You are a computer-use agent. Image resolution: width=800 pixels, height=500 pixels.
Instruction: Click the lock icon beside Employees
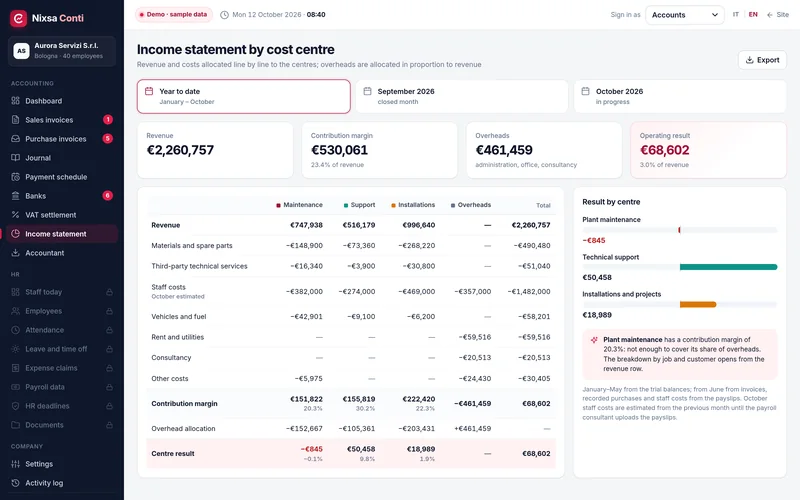pos(109,311)
